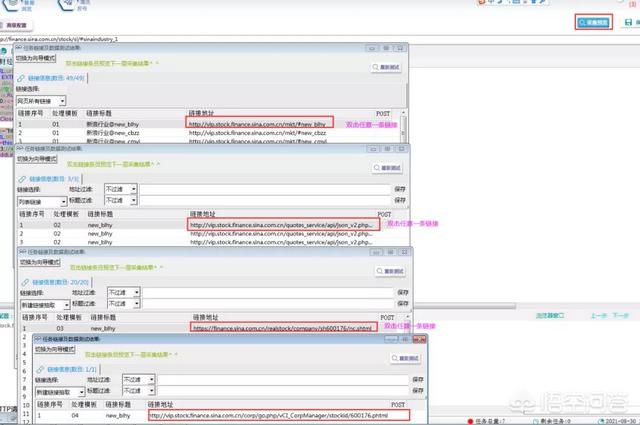Open 标题过滤 不过滤 dropdown in frontmost dialog
Image resolution: width=640 pixels, height=425 pixels.
point(151,390)
